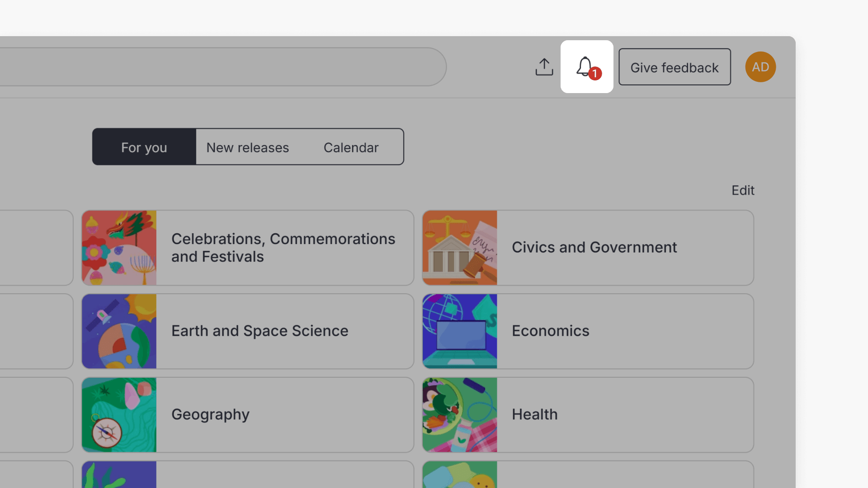Open Celebrations, Commemorations and Festivals card

point(283,248)
